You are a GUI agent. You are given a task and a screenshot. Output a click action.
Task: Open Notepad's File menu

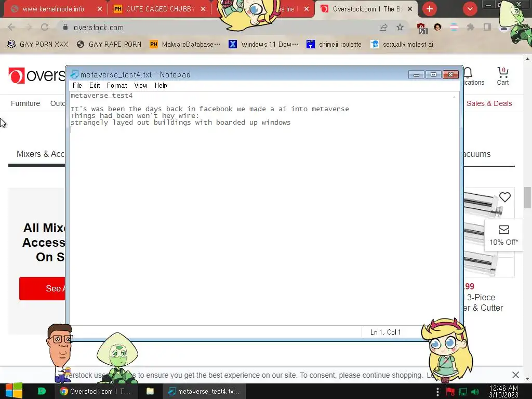click(x=77, y=86)
